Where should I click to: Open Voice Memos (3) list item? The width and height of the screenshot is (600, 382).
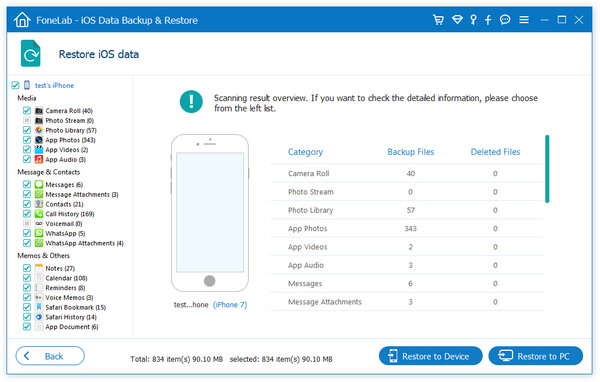click(x=69, y=297)
